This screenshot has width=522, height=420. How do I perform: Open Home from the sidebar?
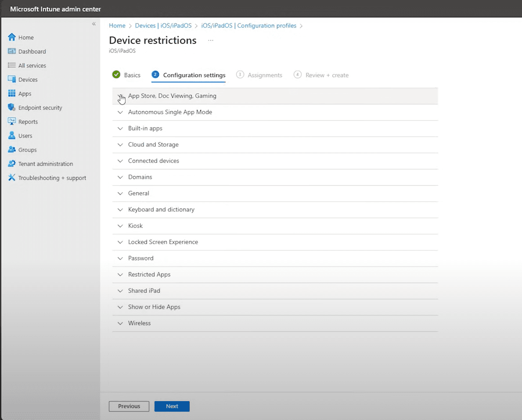pos(26,37)
